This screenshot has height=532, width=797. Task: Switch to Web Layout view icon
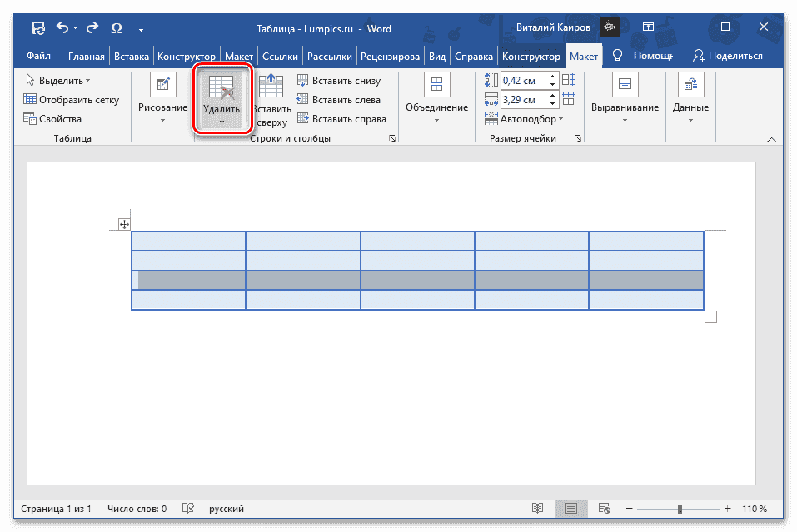pos(604,508)
